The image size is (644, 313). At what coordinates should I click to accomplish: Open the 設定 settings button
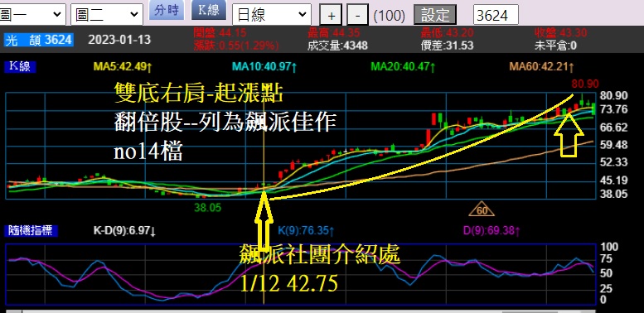(x=435, y=15)
